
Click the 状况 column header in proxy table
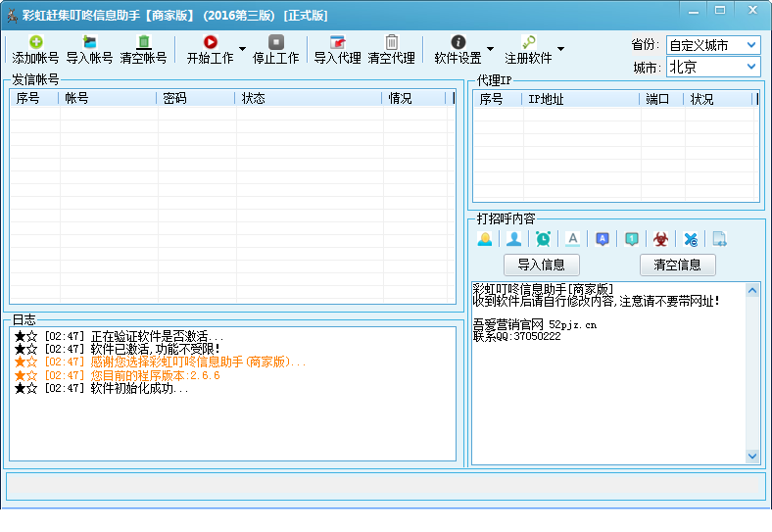718,100
